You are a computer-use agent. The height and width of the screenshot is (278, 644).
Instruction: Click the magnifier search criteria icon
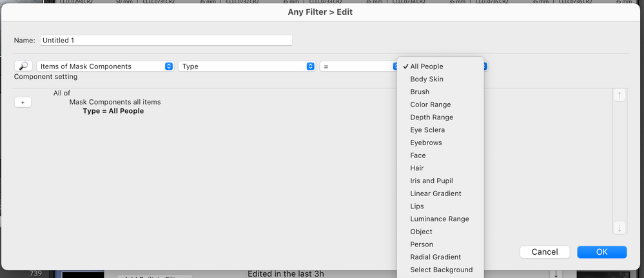pyautogui.click(x=23, y=66)
